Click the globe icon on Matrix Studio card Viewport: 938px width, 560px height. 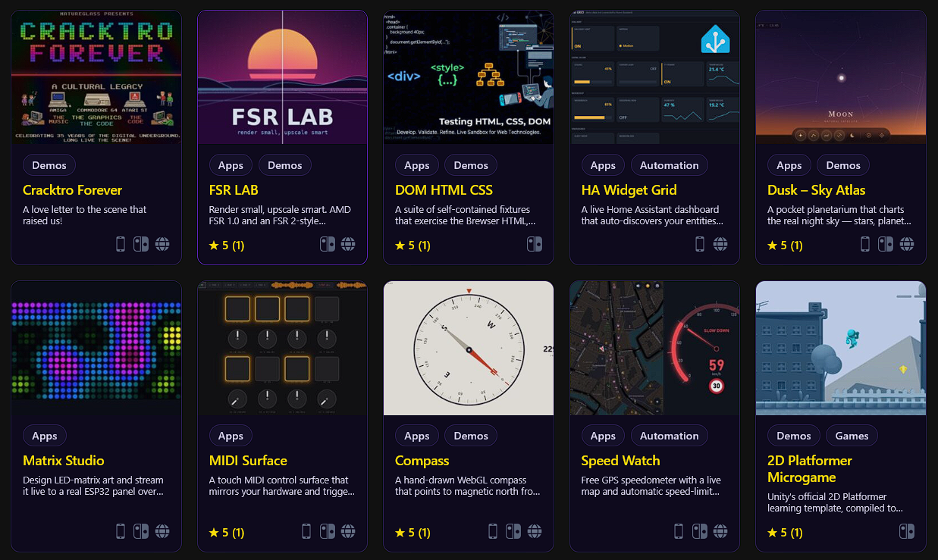click(162, 531)
